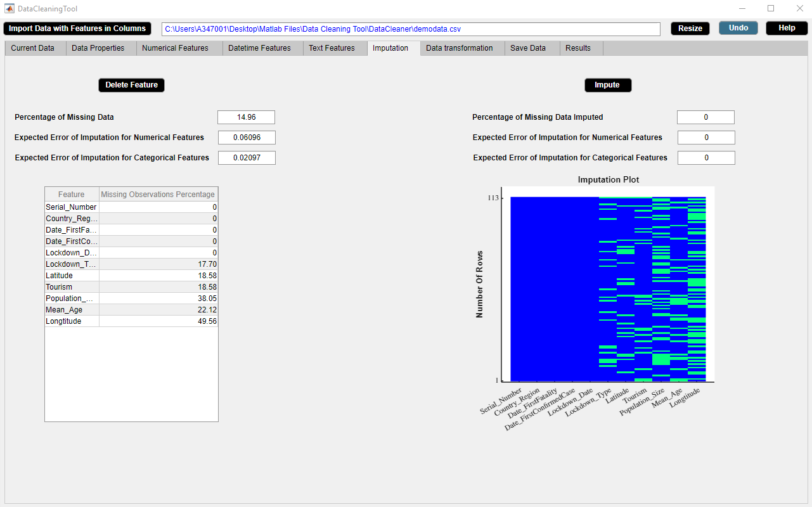Click the Delete Feature button
Screen dimensions: 812x507
131,85
